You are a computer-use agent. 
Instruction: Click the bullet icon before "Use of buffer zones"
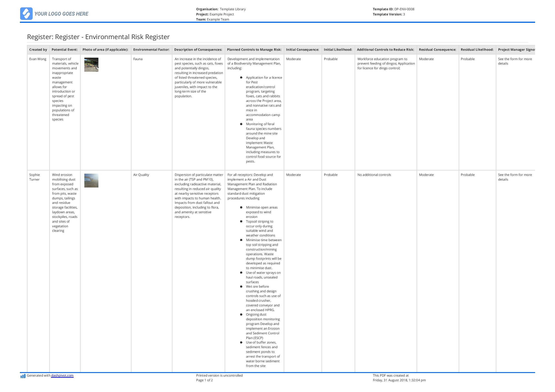[x=241, y=342]
